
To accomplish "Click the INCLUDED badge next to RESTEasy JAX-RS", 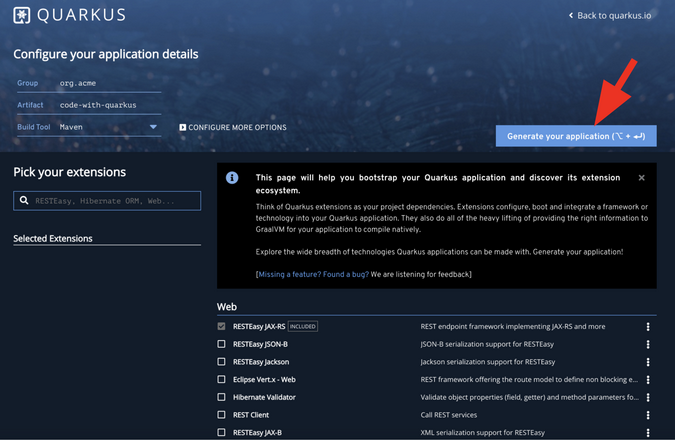I will pyautogui.click(x=303, y=326).
